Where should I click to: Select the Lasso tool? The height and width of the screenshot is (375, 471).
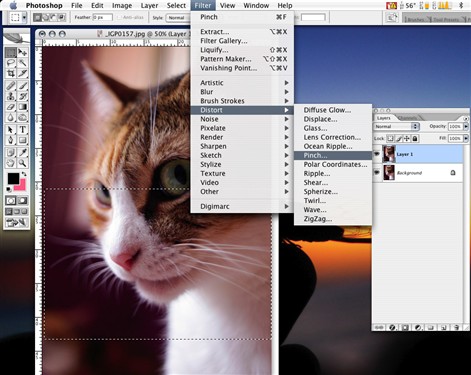[11, 63]
